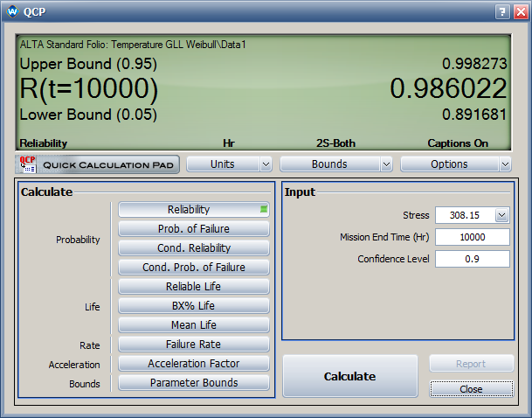The width and height of the screenshot is (532, 418).
Task: Click the Quick Calculation Pad logo button
Action: (x=97, y=164)
